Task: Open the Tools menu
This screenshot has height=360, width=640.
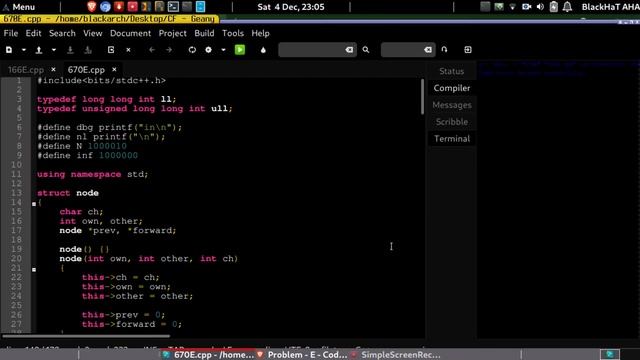Action: [233, 33]
